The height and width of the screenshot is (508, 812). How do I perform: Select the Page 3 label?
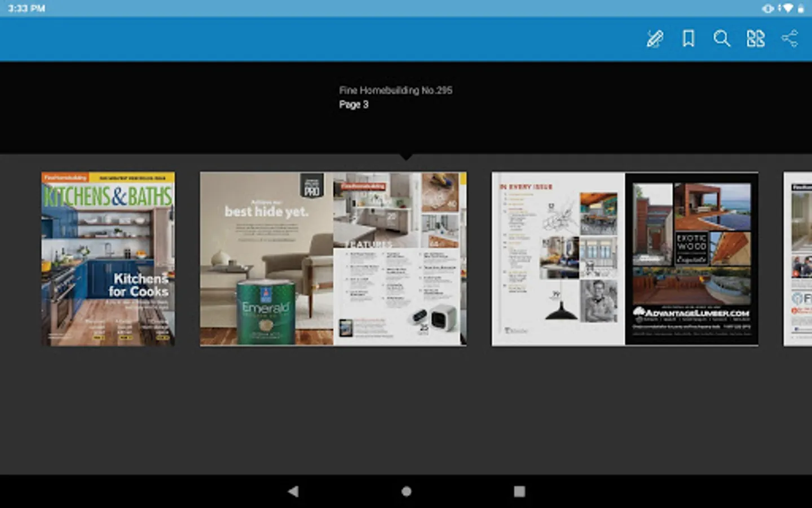(354, 104)
